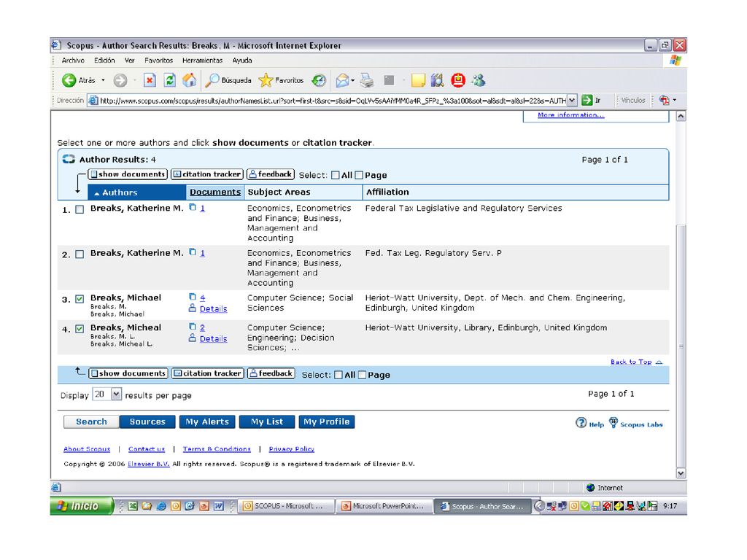
Task: Launch Internet Explorer from quick launch
Action: [161, 506]
